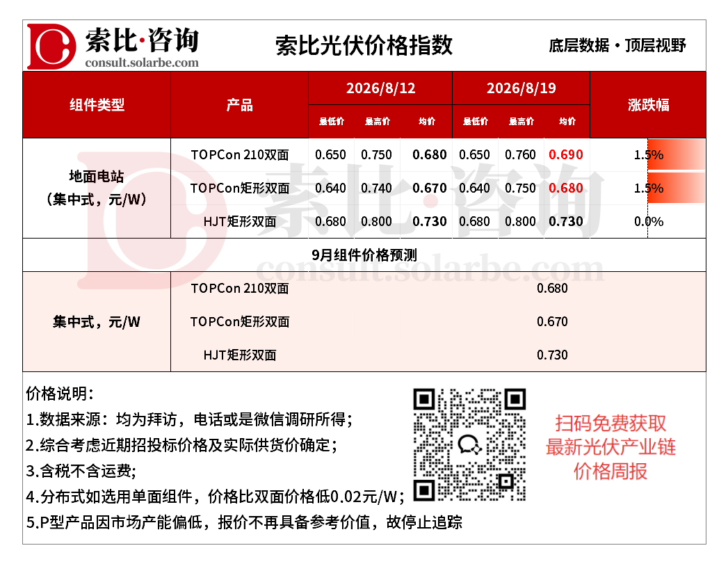Screen dimensions: 728x564
Task: Select note 5 about P-type products
Action: coord(244,523)
